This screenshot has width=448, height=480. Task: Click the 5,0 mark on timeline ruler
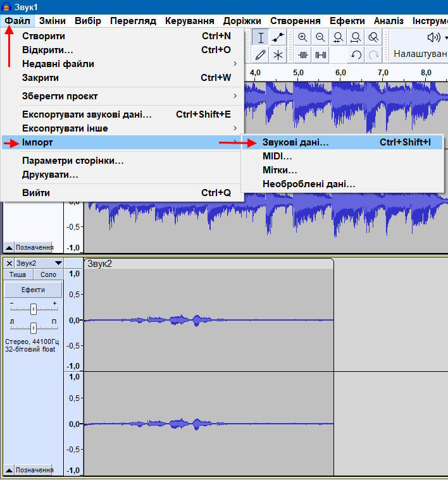coord(298,73)
